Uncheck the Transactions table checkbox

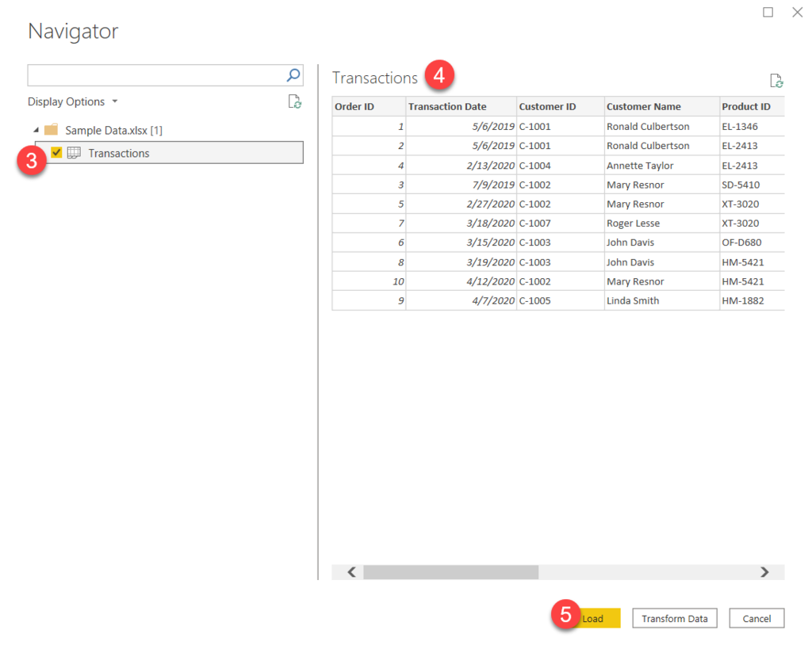[56, 153]
